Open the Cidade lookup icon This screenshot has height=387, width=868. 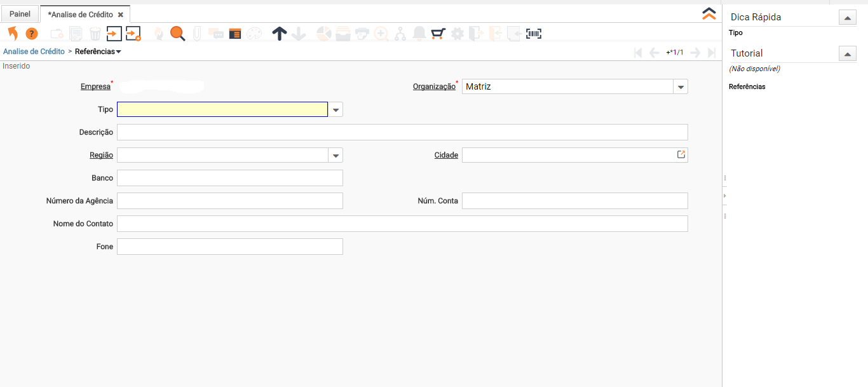[681, 154]
